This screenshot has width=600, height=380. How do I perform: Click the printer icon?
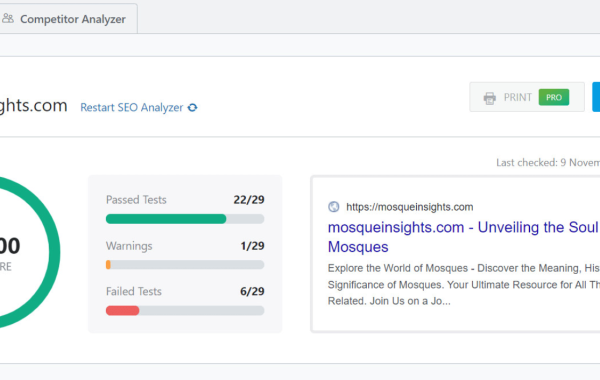pyautogui.click(x=489, y=98)
